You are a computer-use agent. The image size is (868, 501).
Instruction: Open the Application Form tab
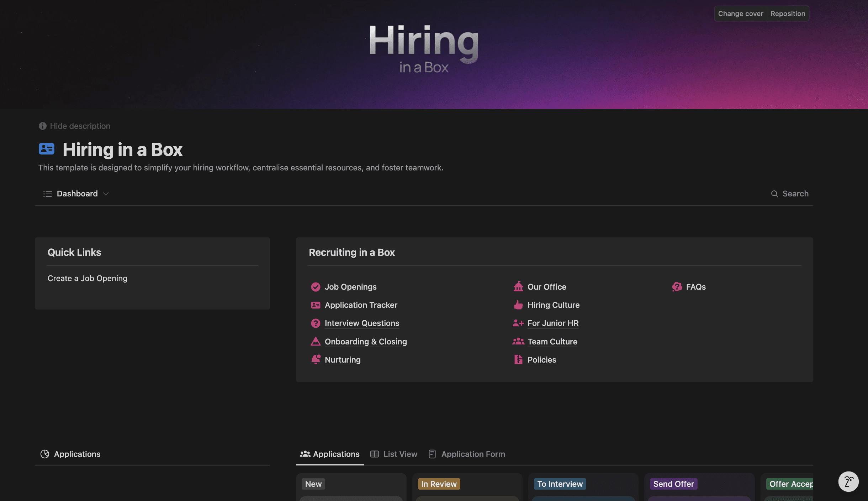(x=467, y=454)
